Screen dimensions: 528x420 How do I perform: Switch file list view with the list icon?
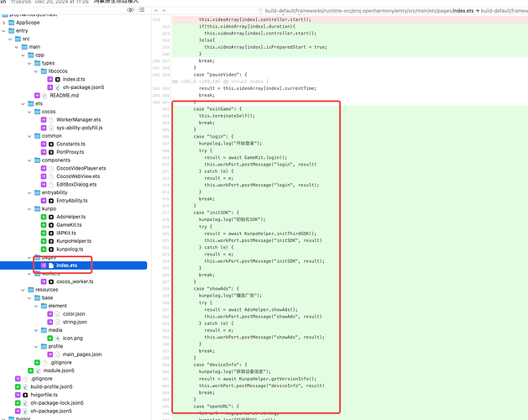click(x=141, y=10)
